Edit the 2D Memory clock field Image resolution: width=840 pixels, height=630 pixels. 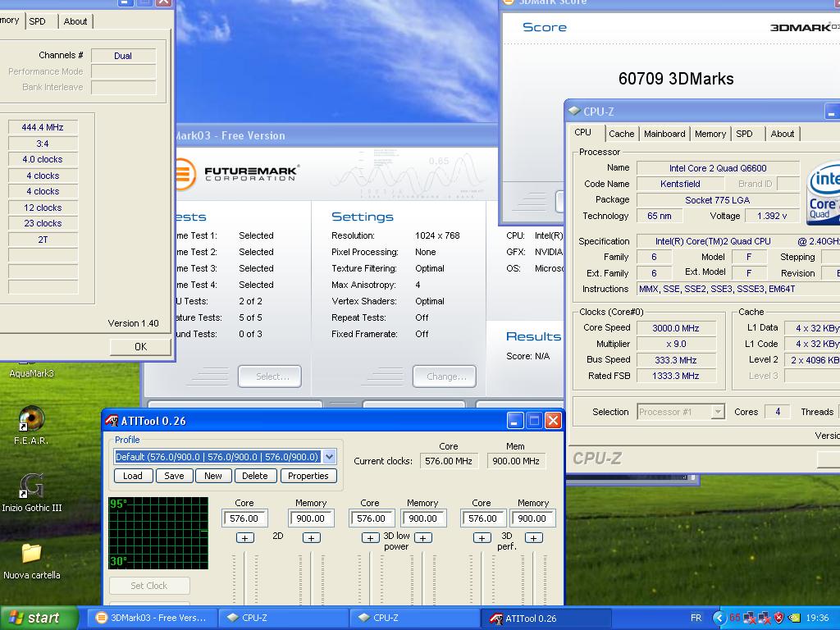point(311,518)
